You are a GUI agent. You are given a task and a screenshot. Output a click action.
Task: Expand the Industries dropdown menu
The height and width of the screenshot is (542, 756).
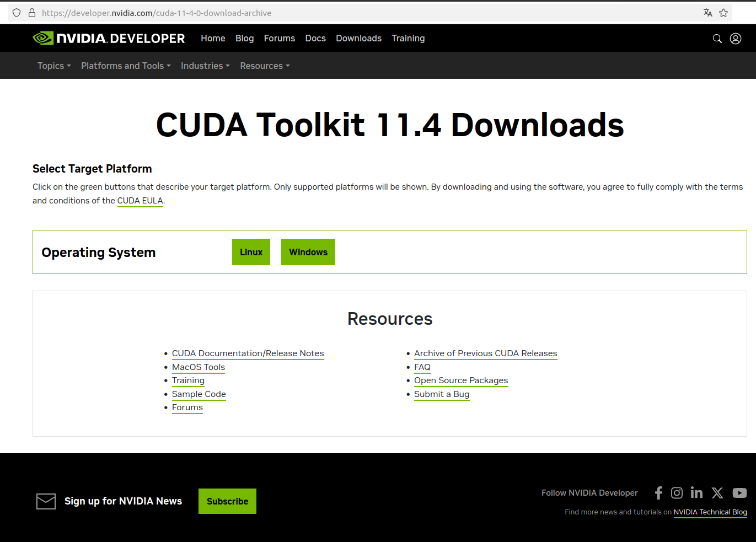tap(205, 66)
